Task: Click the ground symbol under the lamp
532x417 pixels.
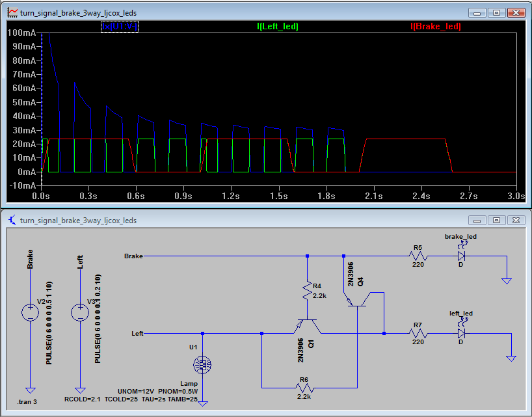Action: pos(202,404)
